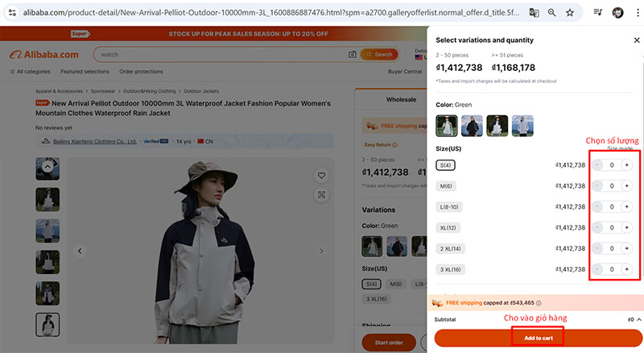Add one 3 XL(16) jacket
Screen dimensions: 644x353
pyautogui.click(x=626, y=269)
